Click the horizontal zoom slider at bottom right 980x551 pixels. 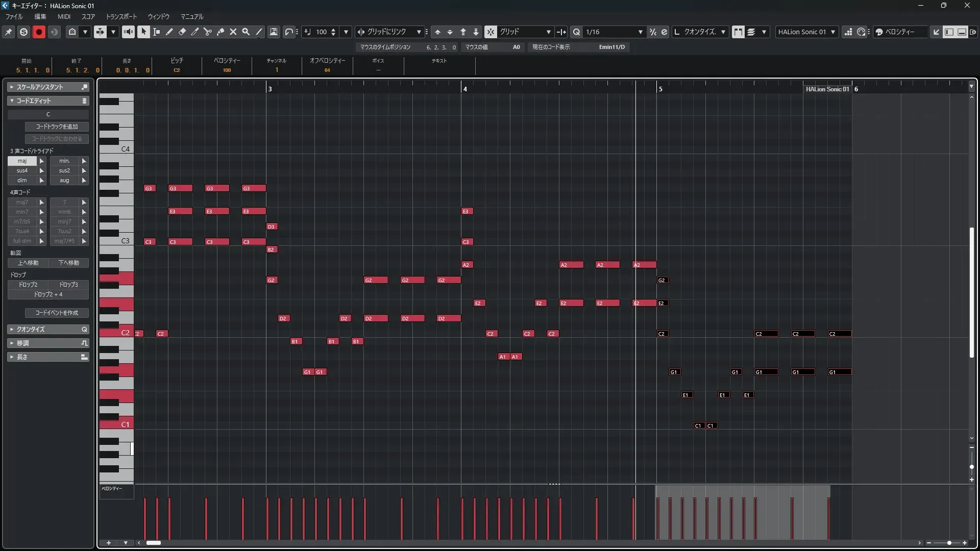948,543
